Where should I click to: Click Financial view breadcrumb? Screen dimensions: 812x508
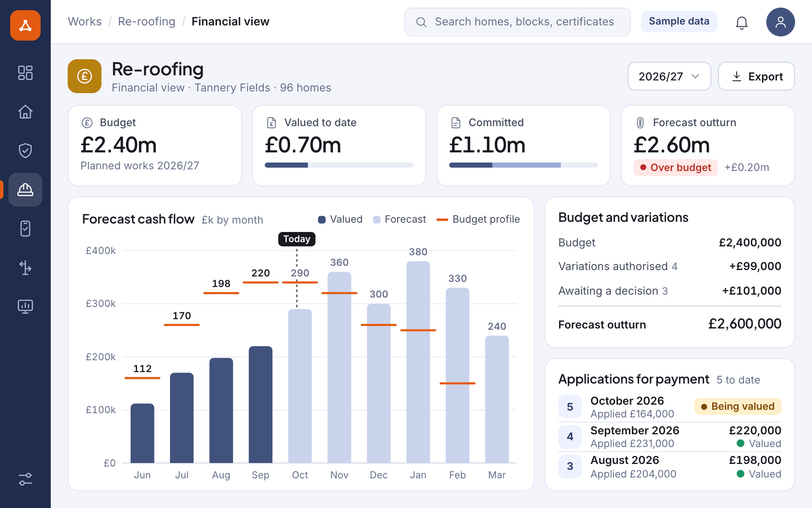click(230, 22)
